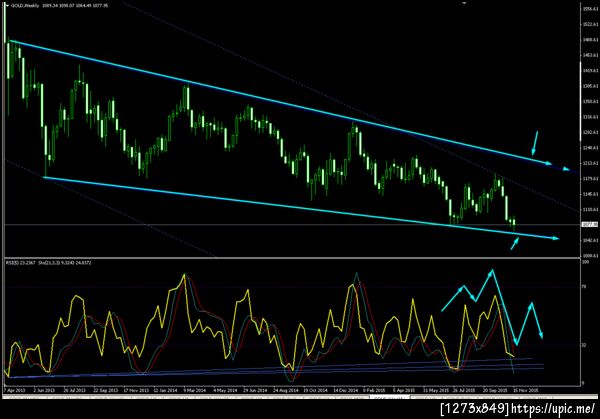Click the horizontal divider between chart and indicator
The width and height of the screenshot is (600, 419).
(x=292, y=258)
